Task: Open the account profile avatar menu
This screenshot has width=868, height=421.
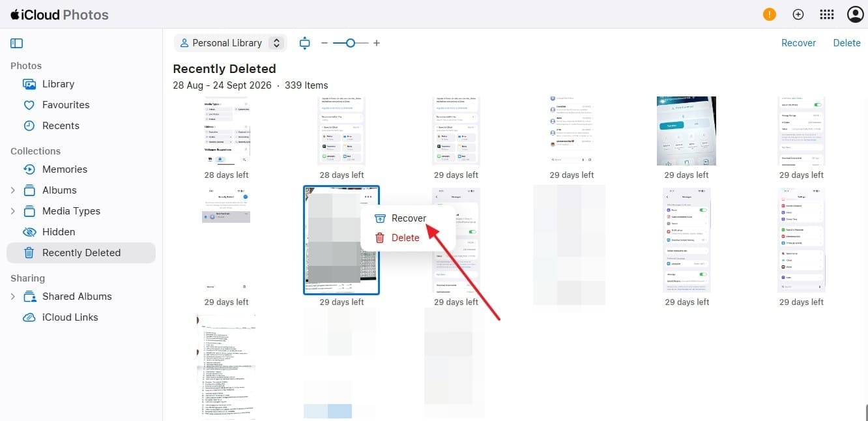Action: (x=855, y=14)
